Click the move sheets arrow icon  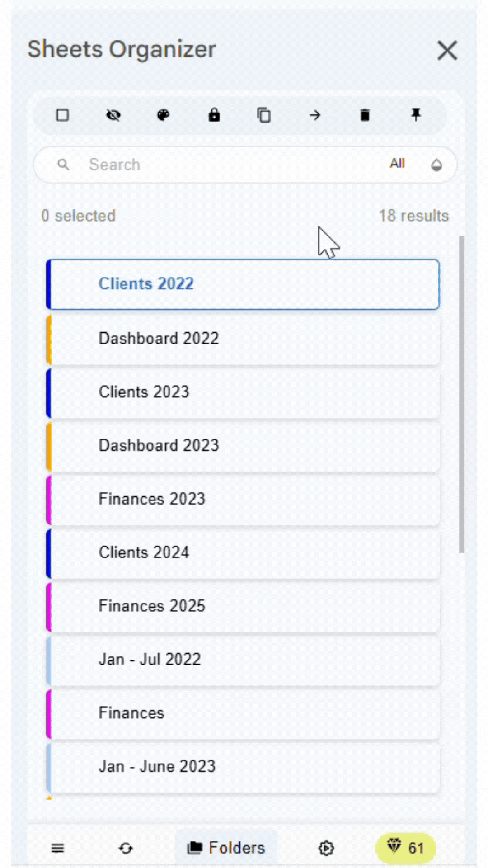point(315,115)
